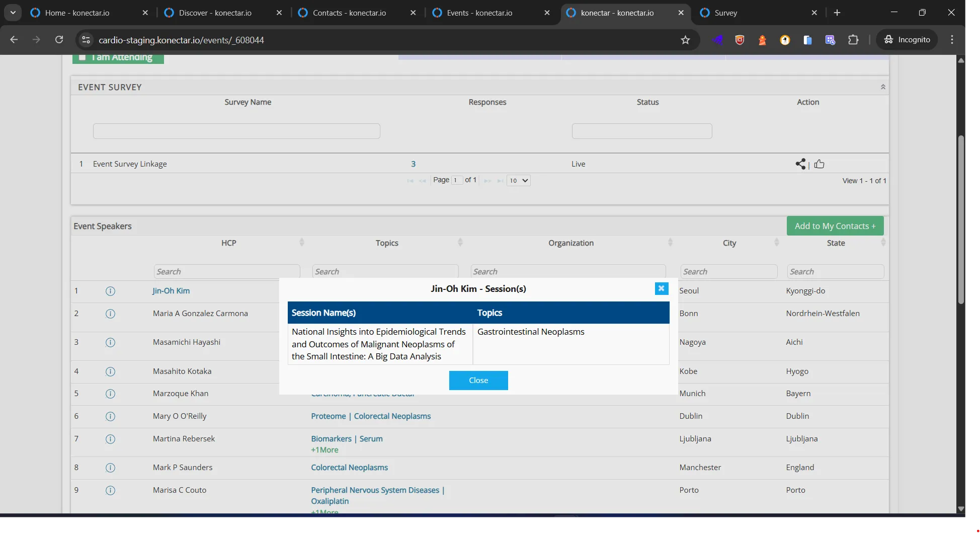Click the Organization search field
This screenshot has height=533, width=980.
[x=568, y=271]
